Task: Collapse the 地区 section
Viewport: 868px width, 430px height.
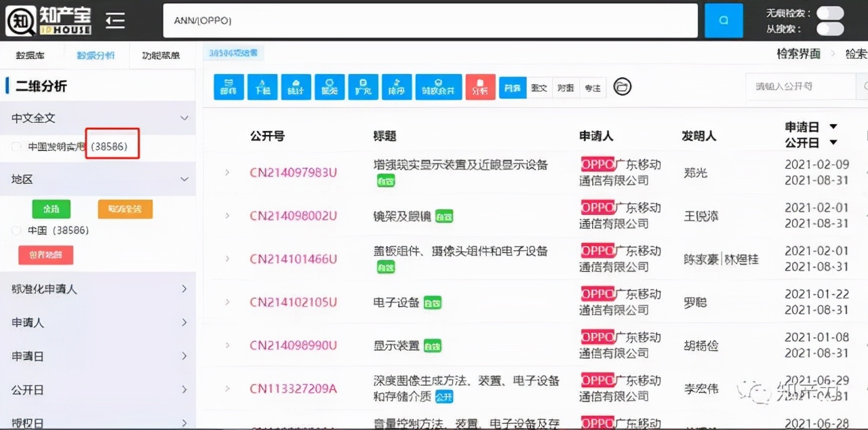Action: point(184,180)
